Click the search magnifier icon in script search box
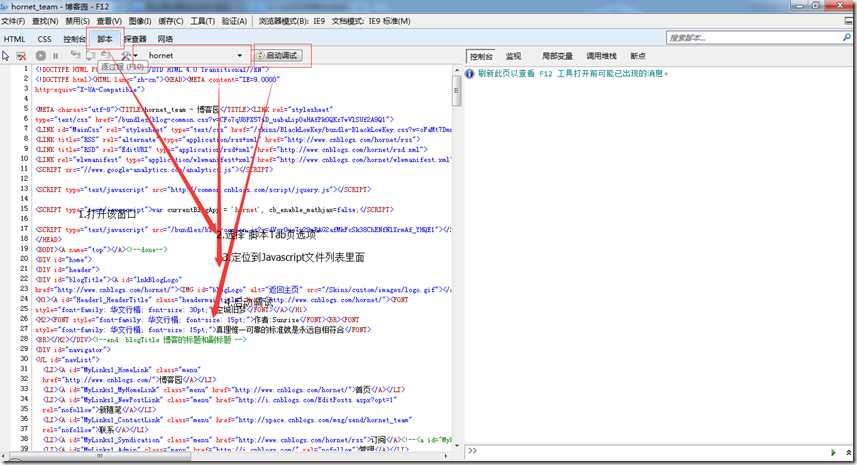857x465 pixels. 847,38
